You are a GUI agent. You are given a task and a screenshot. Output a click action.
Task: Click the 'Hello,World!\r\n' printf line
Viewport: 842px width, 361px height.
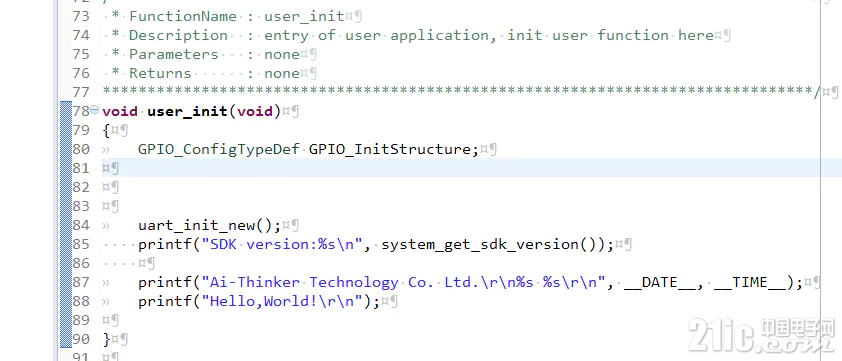(259, 301)
